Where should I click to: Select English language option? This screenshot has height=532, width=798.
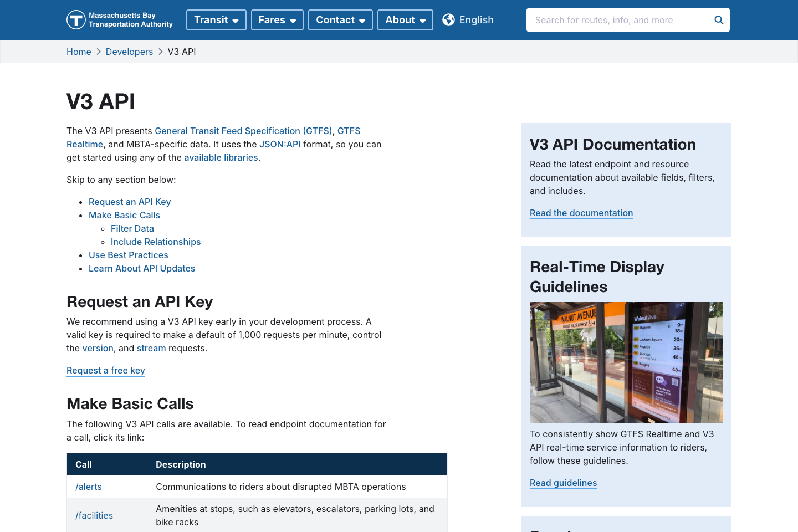[x=475, y=19]
